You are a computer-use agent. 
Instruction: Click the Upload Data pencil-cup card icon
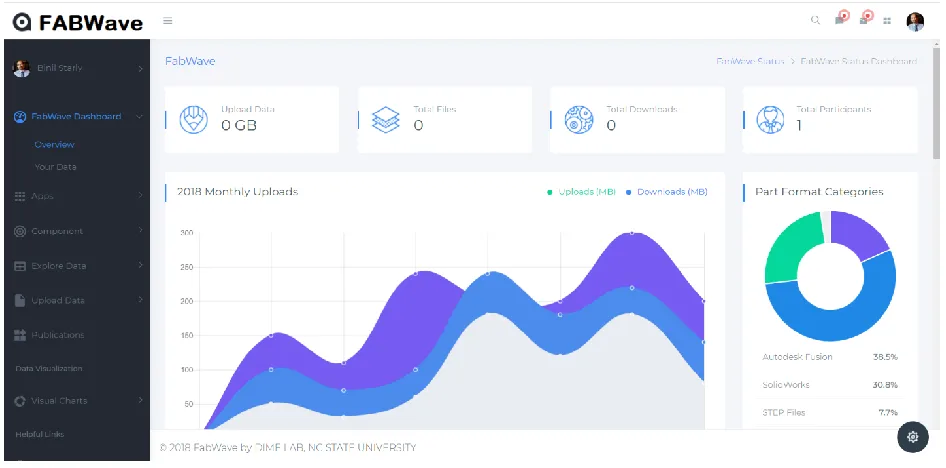[194, 119]
